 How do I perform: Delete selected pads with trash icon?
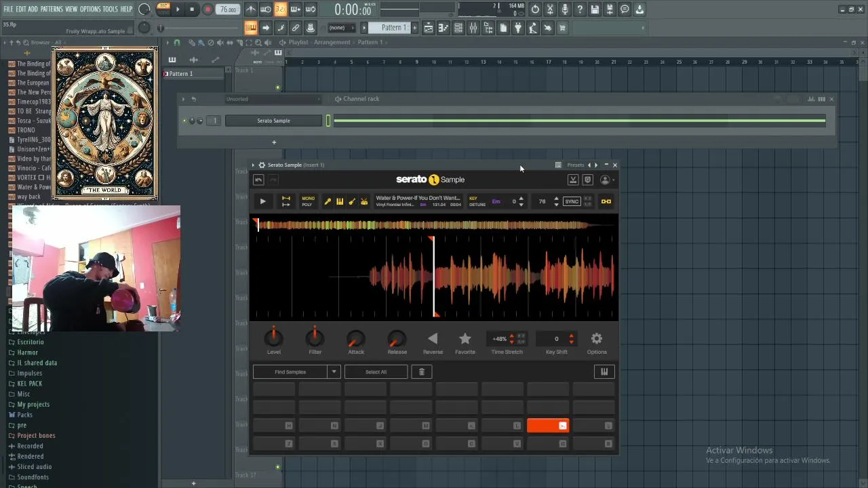421,371
